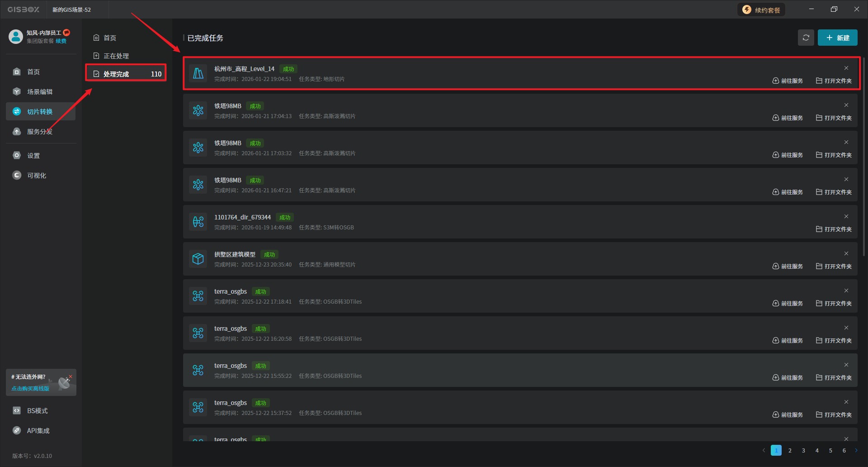Image resolution: width=868 pixels, height=467 pixels.
Task: Click the cube icon of 拱墅区建筑模型 task
Action: tap(198, 259)
